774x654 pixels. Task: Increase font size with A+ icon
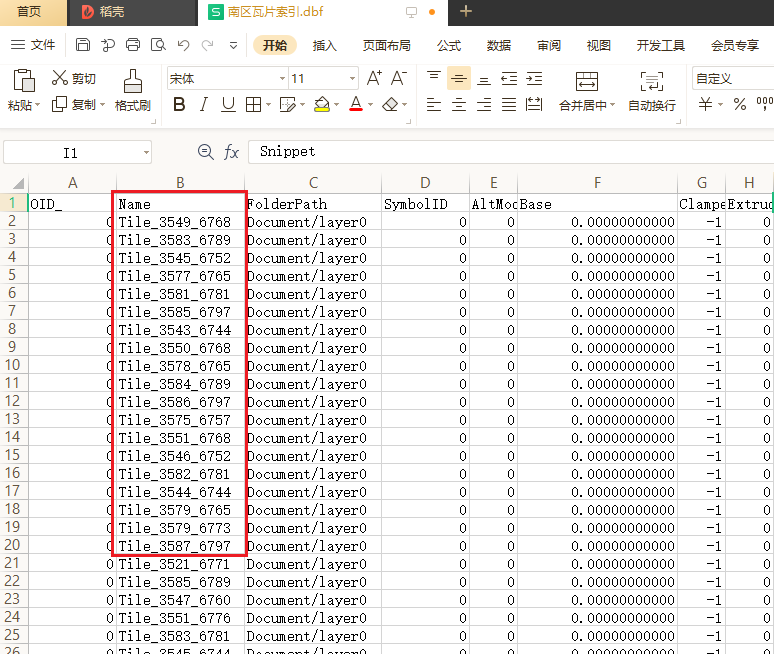374,78
